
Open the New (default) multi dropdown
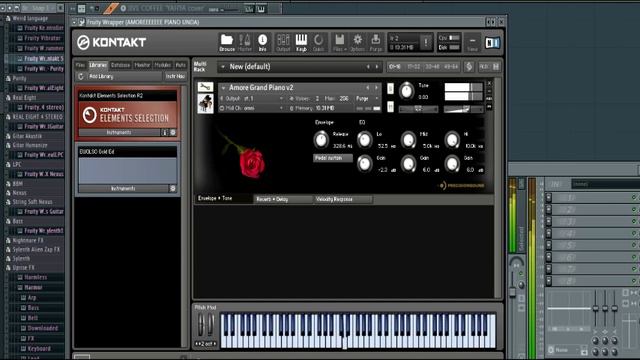tap(223, 67)
